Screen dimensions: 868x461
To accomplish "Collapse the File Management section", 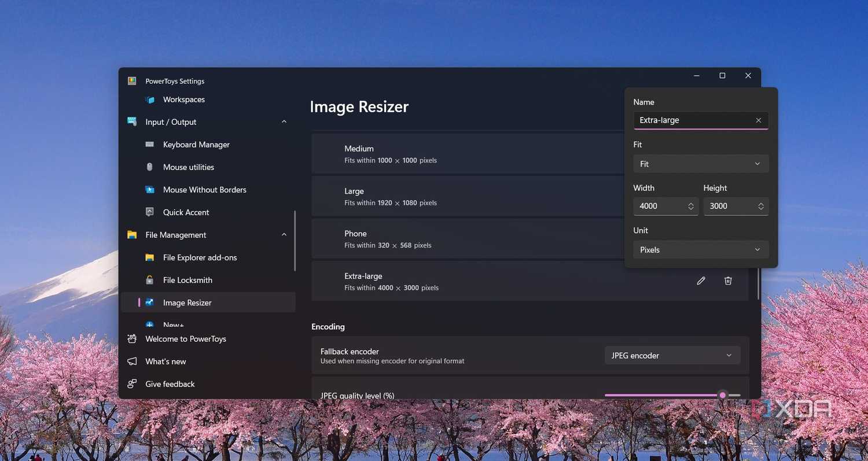I will point(284,235).
